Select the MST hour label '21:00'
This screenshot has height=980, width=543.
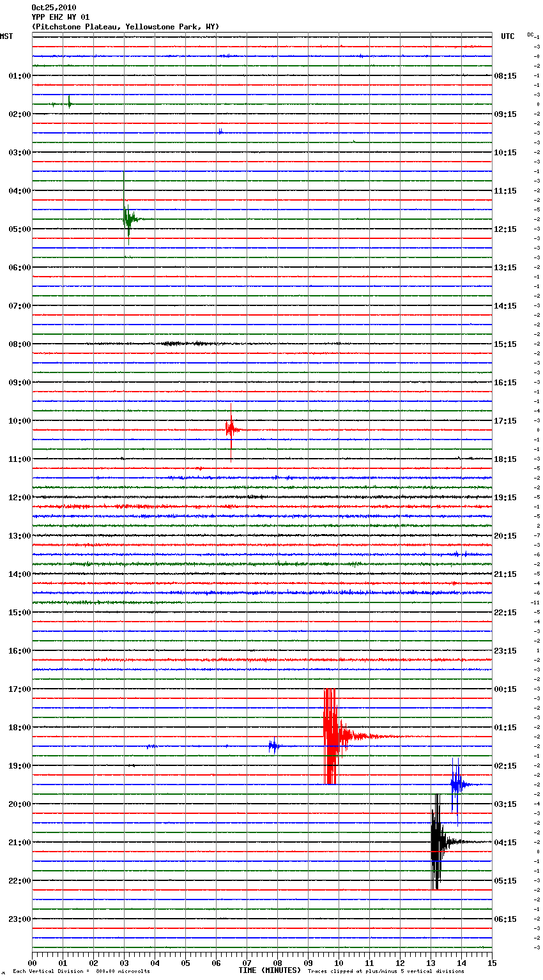click(19, 843)
